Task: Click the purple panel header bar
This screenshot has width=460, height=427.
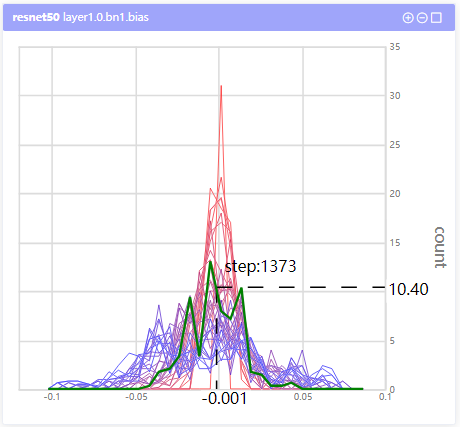Action: point(229,18)
